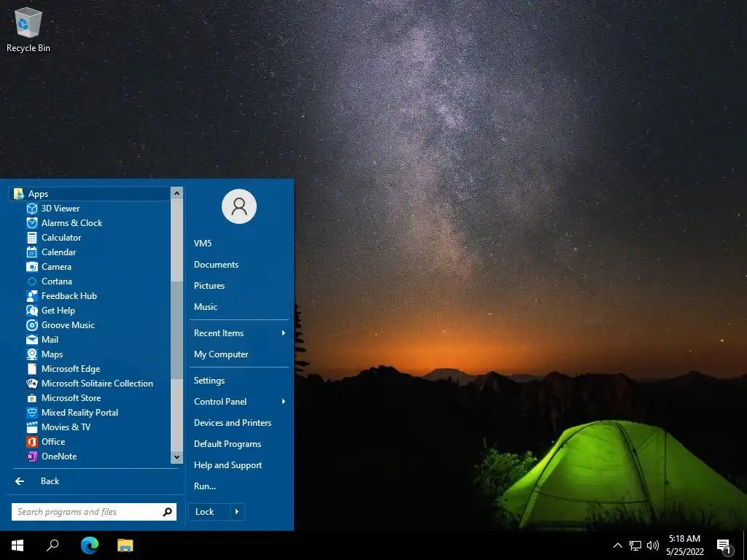
Task: Open Settings from the Start menu
Action: pos(209,381)
